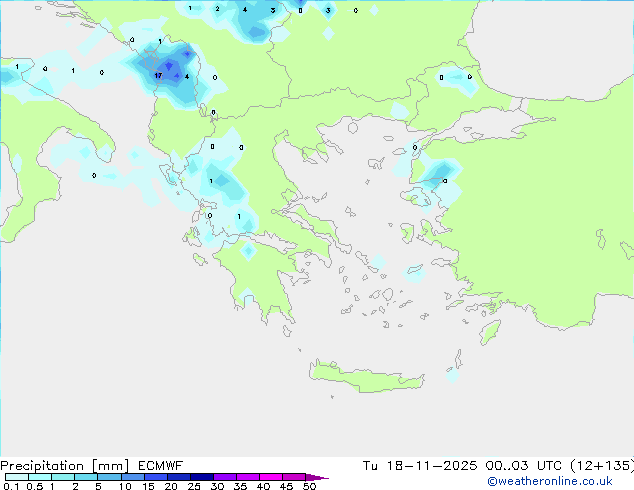This screenshot has width=634, height=490.
Task: Click the '45' legend scale label
Action: [x=286, y=486]
